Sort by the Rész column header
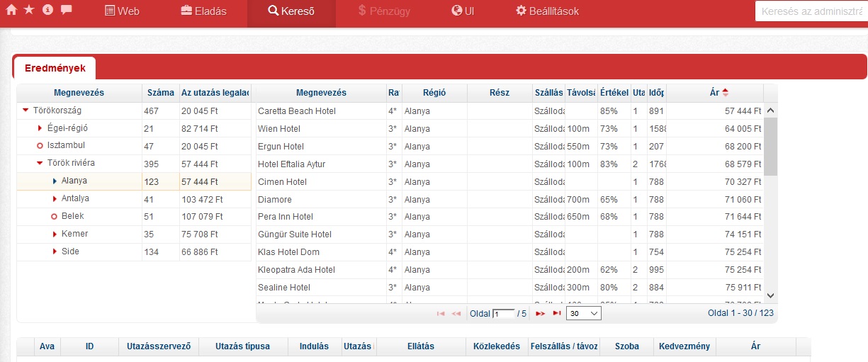868x362 pixels. [500, 93]
